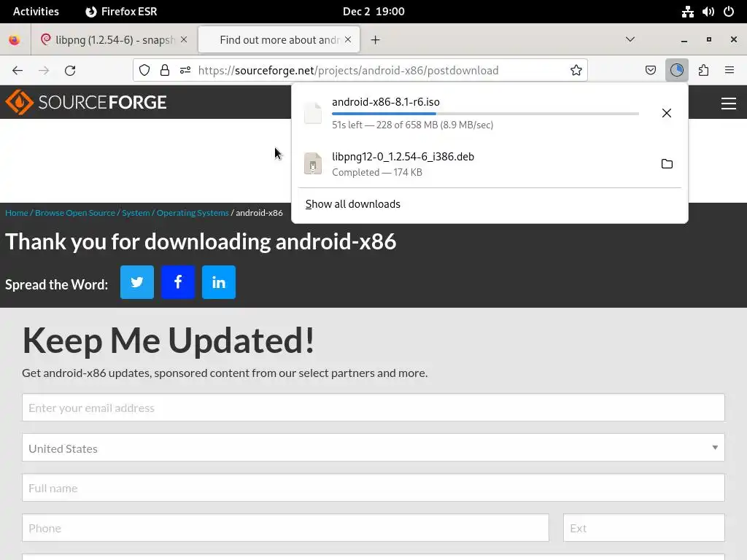Show libpng12 deb file in folder
The width and height of the screenshot is (747, 560).
[x=667, y=164]
